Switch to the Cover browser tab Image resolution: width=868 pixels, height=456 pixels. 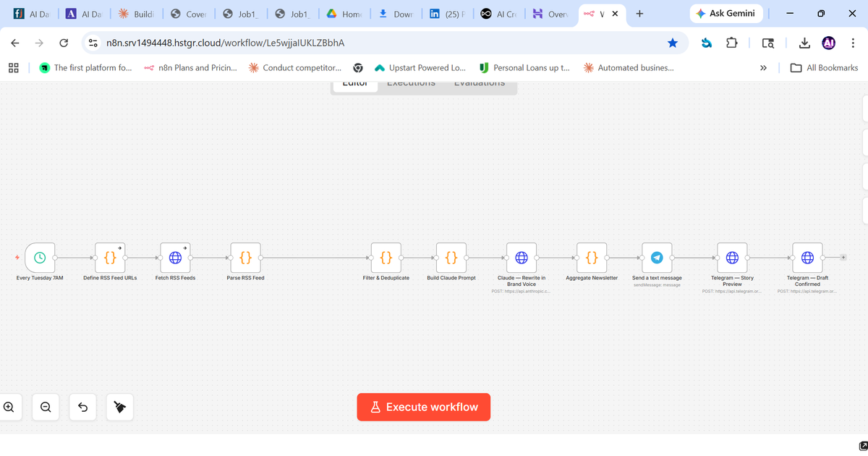[188, 13]
